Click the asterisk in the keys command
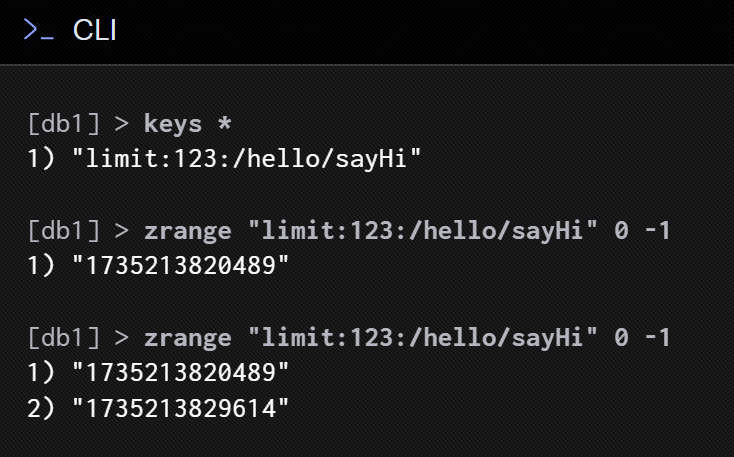The image size is (734, 457). [225, 123]
